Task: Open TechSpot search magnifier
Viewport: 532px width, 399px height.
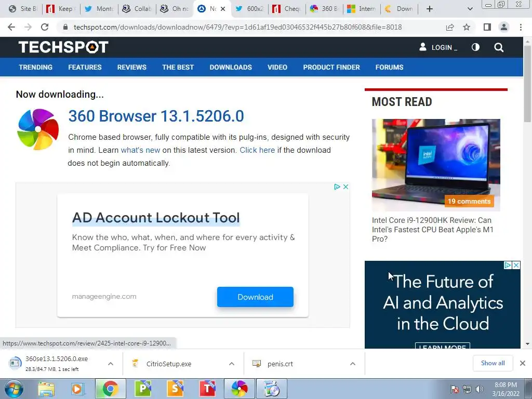Action: (499, 47)
